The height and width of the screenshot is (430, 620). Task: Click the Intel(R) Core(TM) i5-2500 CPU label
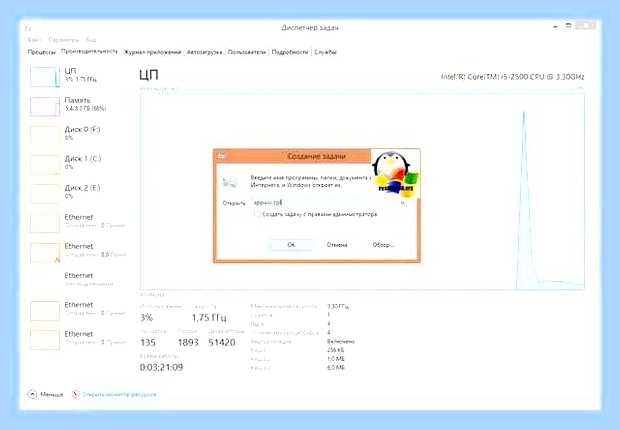click(x=512, y=77)
